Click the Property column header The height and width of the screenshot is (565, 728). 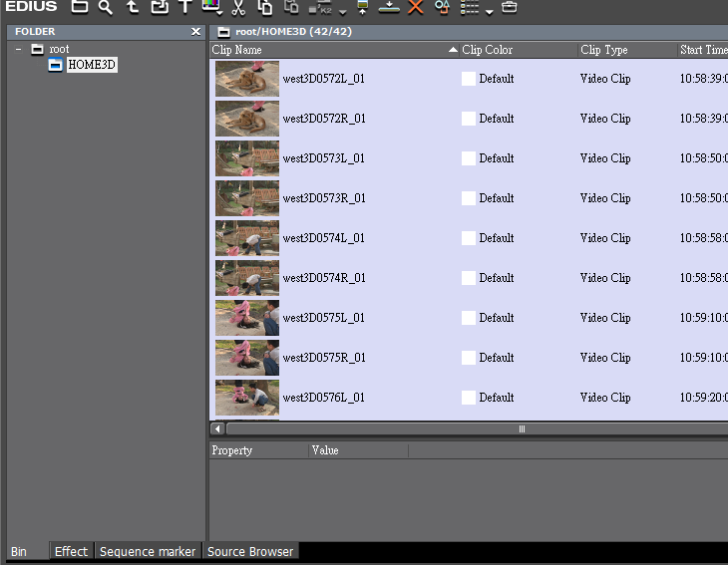[x=259, y=450]
